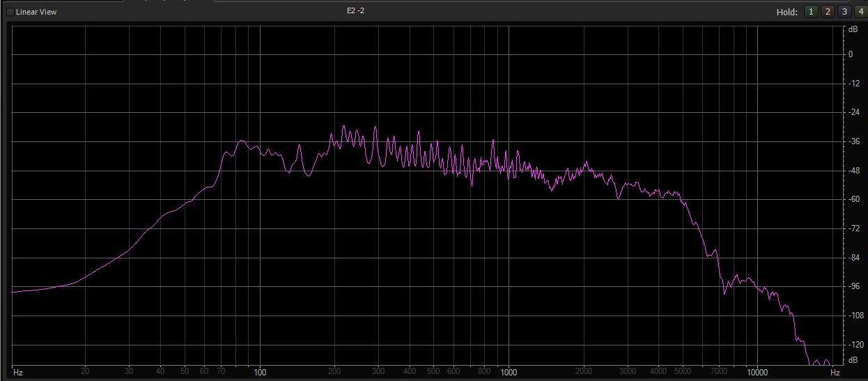Click the 1000 Hz frequency axis label
Image resolution: width=868 pixels, height=381 pixels.
(x=508, y=373)
